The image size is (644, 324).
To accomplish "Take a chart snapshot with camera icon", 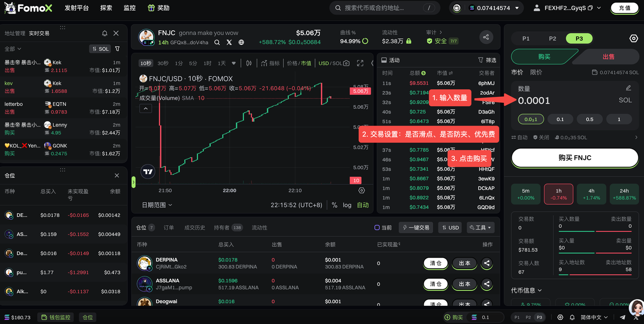I will click(347, 63).
